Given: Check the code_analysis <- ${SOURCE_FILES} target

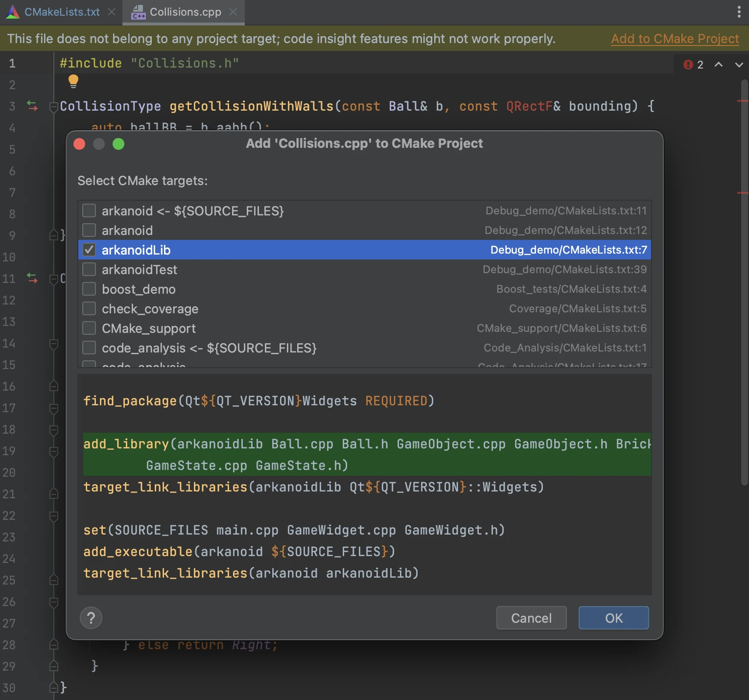Looking at the screenshot, I should tap(89, 348).
